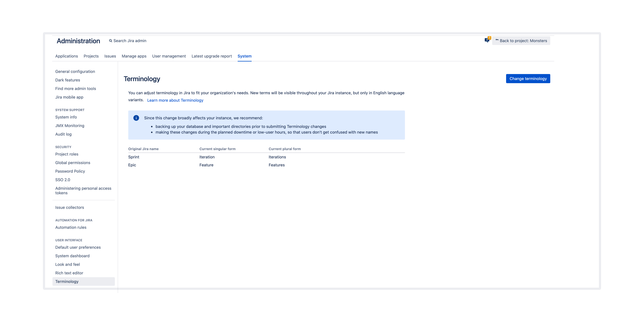Click the blue info icon in banner
Viewport: 644px width, 322px height.
coord(136,118)
